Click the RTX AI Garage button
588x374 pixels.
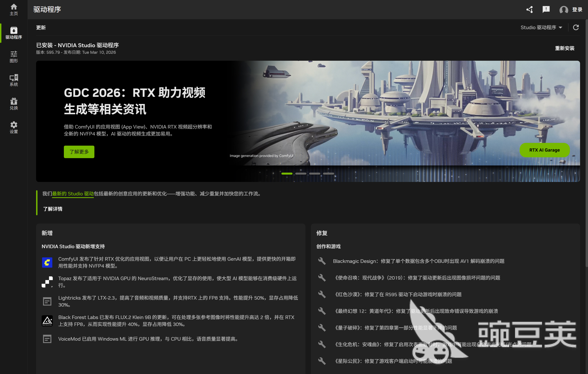tap(545, 150)
